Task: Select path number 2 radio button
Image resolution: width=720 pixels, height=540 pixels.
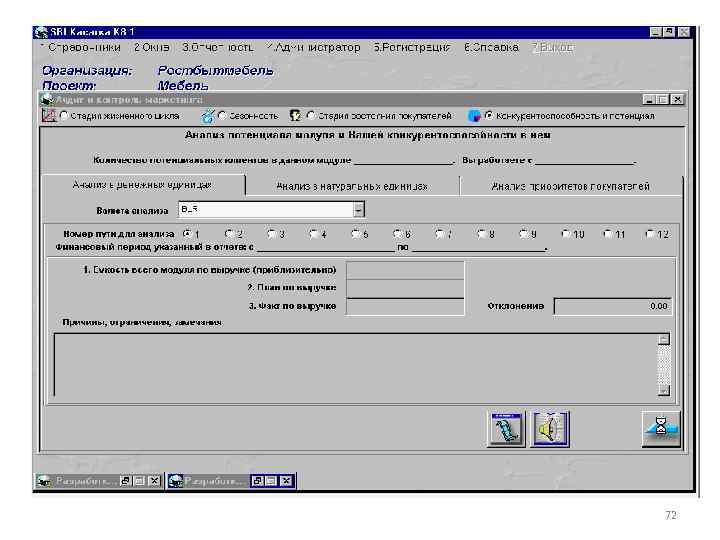Action: [229, 234]
